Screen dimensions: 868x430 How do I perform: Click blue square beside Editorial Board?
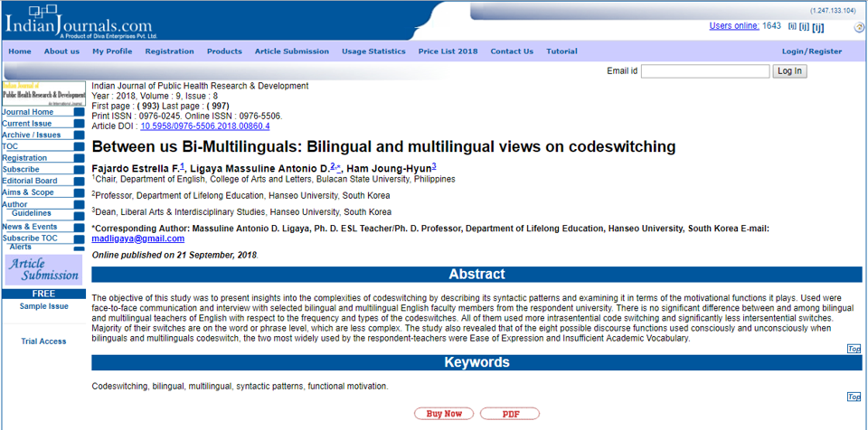point(80,181)
